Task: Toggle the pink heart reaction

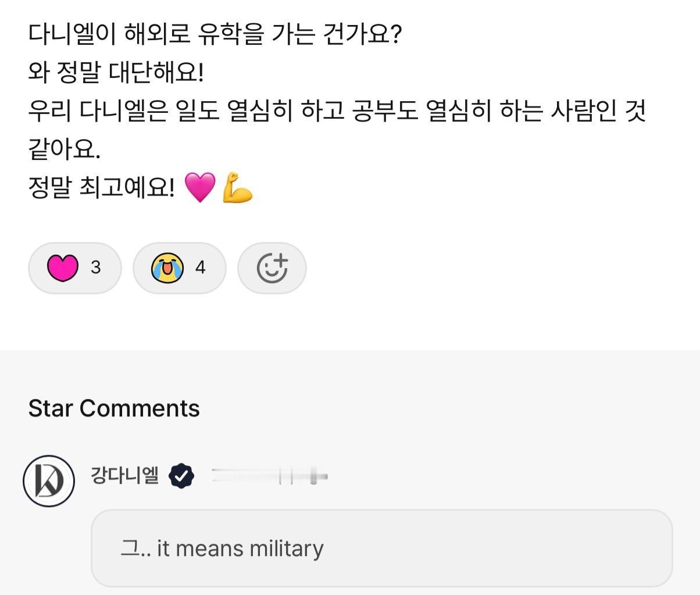Action: click(74, 268)
